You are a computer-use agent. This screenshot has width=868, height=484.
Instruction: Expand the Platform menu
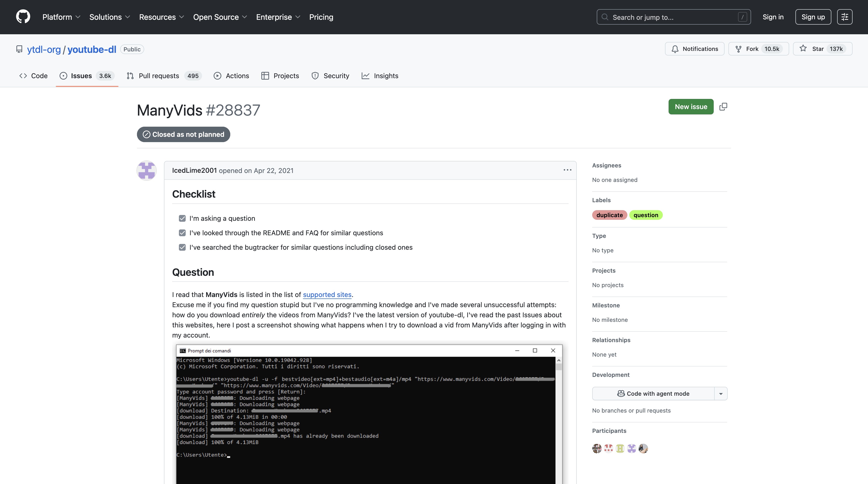[x=61, y=17]
